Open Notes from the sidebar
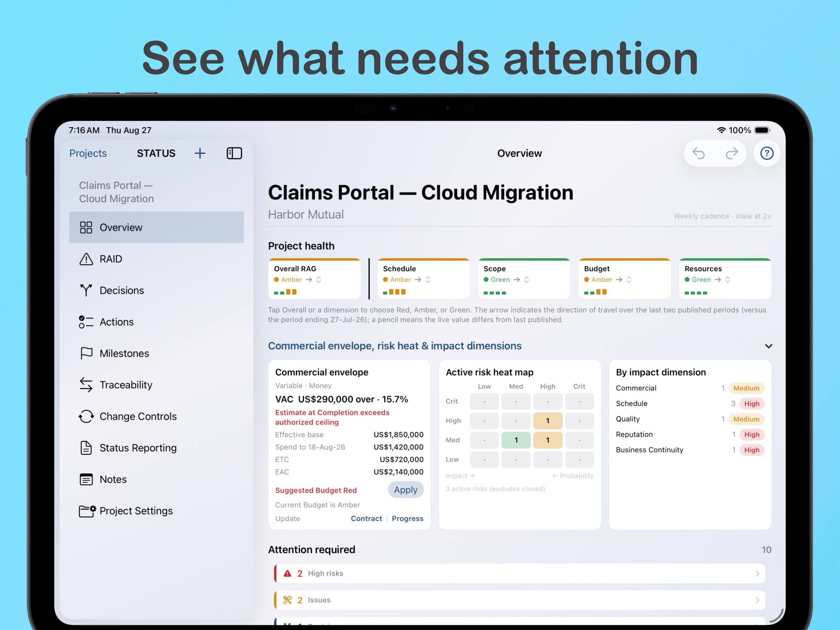 tap(156, 479)
